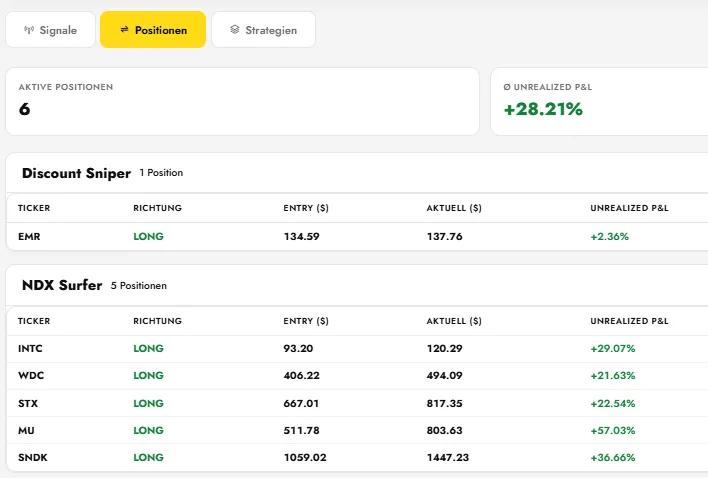Click the LONG direction in EMR row

pos(149,237)
